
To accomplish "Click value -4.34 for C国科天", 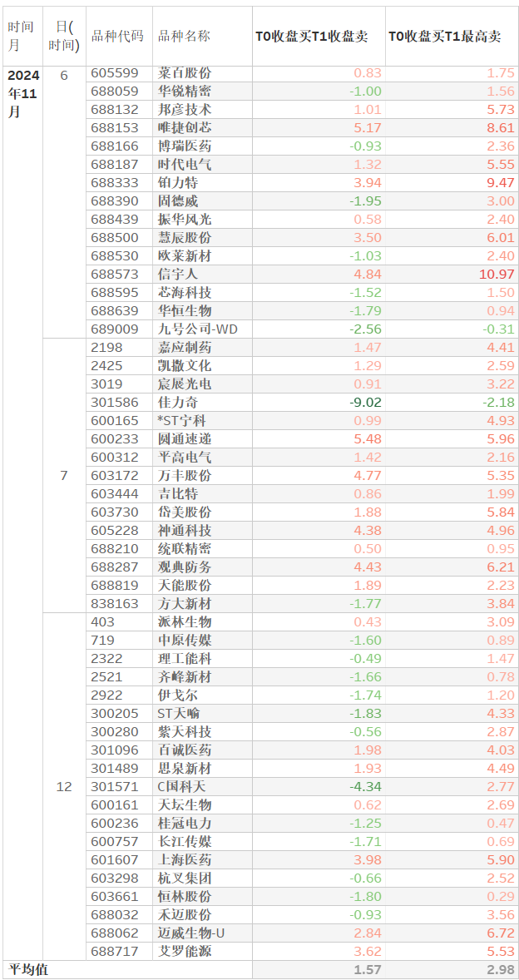I will tap(365, 787).
